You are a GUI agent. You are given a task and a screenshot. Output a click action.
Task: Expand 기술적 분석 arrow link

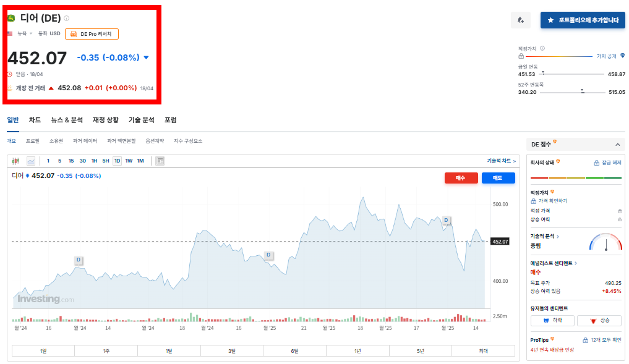click(x=558, y=237)
